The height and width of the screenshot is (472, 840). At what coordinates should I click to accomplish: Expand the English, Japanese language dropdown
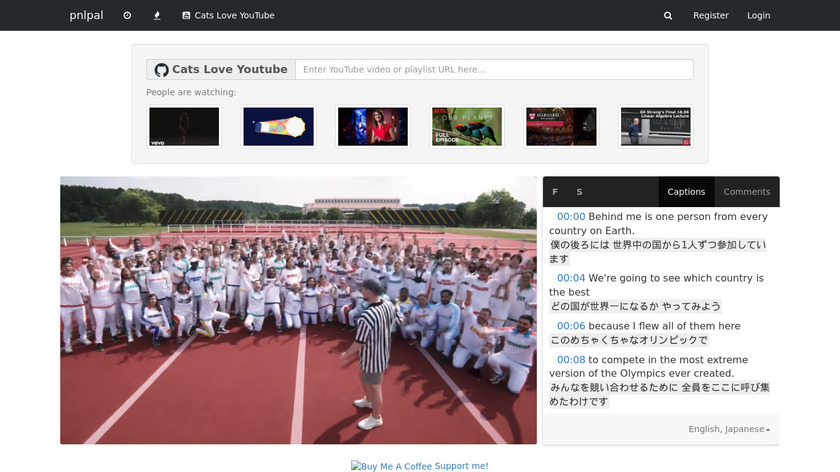[729, 429]
